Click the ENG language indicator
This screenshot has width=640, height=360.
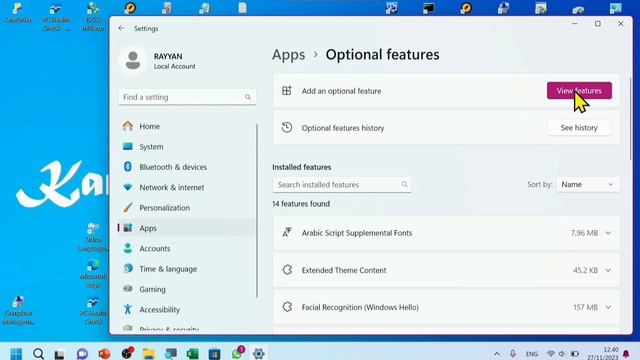pyautogui.click(x=531, y=354)
